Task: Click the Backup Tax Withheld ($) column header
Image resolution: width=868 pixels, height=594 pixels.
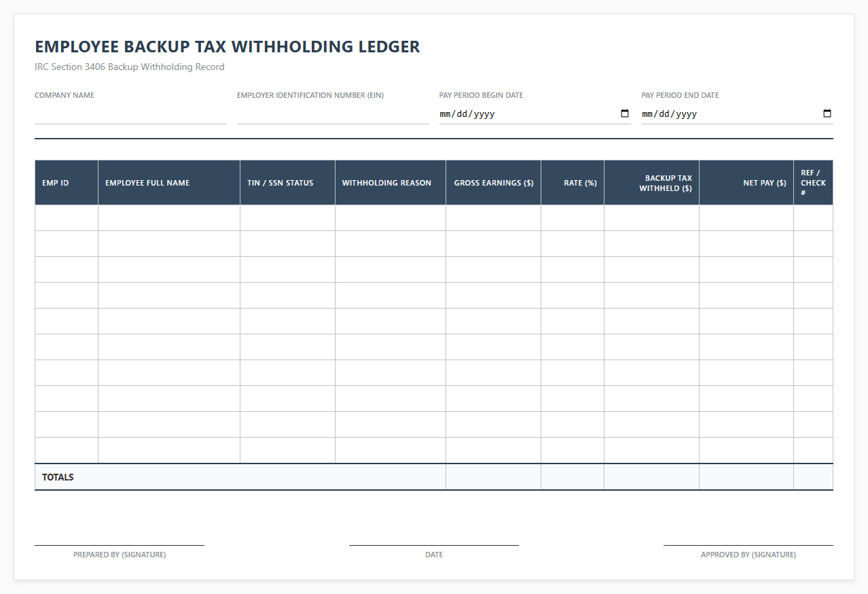Action: [652, 183]
